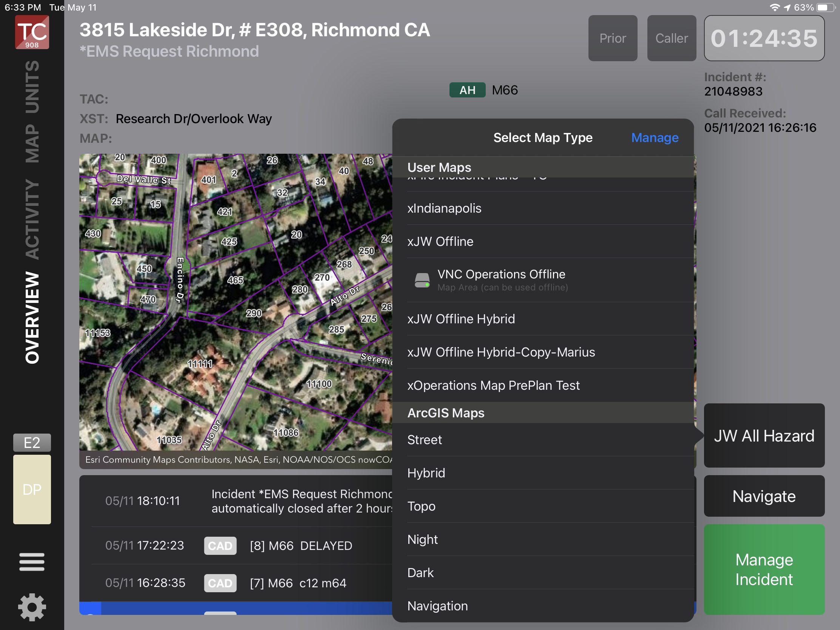Open the hamburger menu in sidebar
Image resolution: width=840 pixels, height=630 pixels.
32,562
